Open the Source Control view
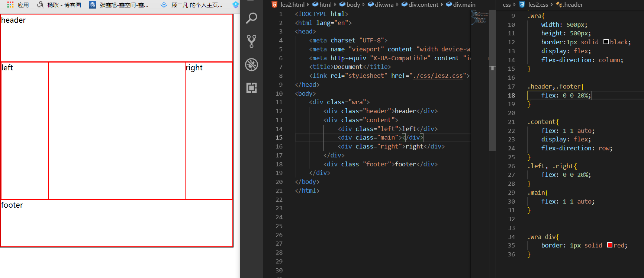 [252, 41]
